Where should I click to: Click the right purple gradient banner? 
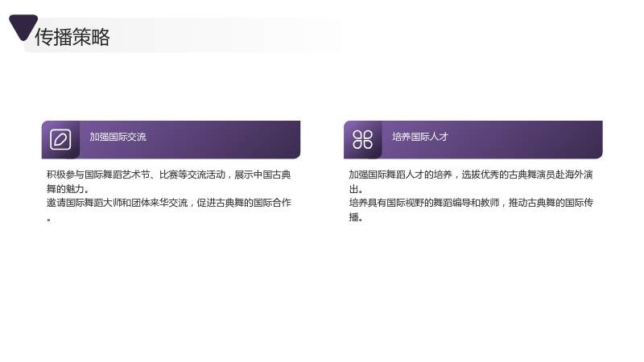point(473,139)
